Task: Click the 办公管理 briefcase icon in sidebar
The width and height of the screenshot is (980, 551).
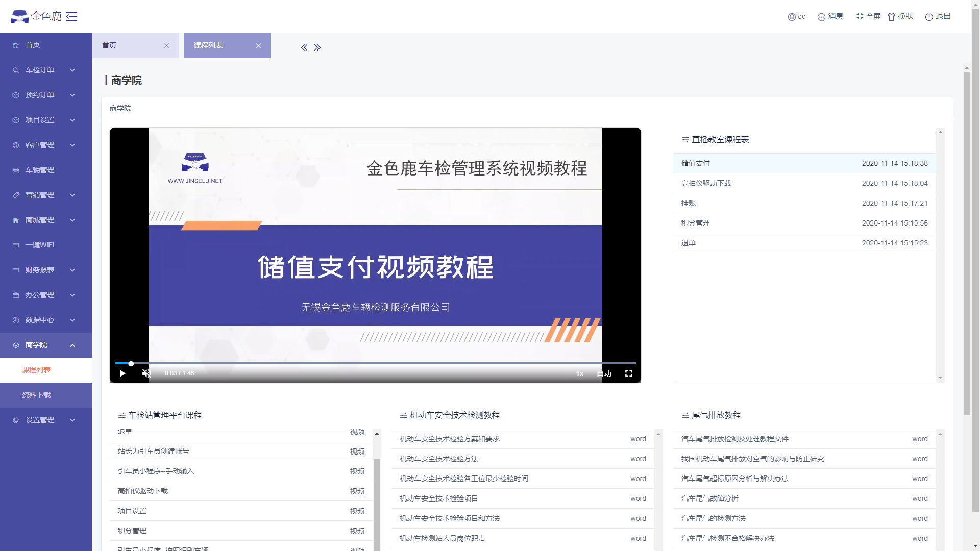Action: [16, 295]
